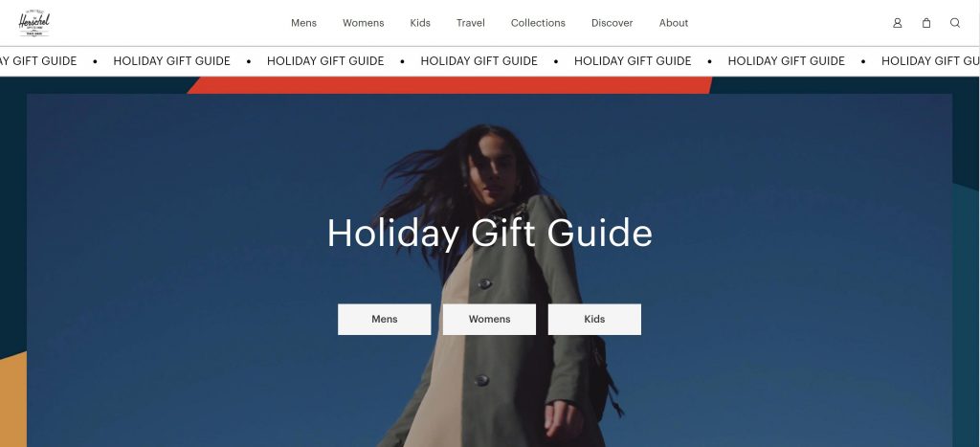Open the Travel navigation menu
980x447 pixels.
click(x=471, y=23)
